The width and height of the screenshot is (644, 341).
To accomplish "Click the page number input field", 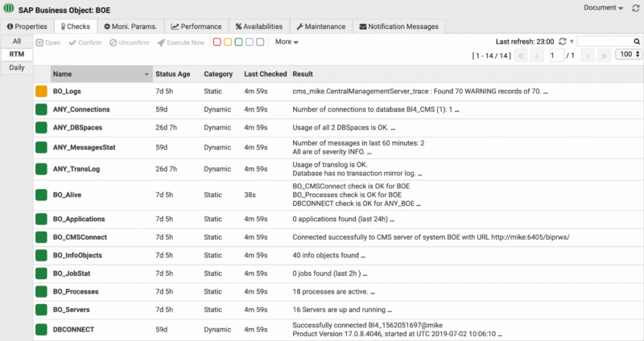I will (556, 55).
